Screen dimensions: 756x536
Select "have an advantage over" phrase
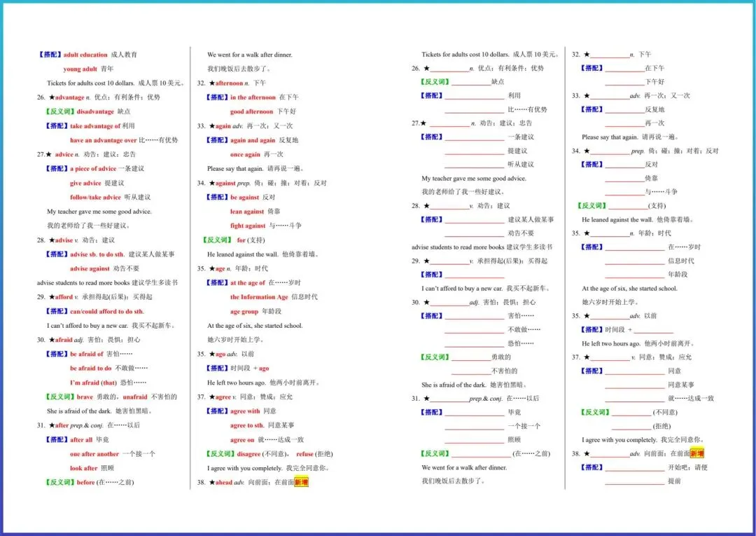[103, 140]
